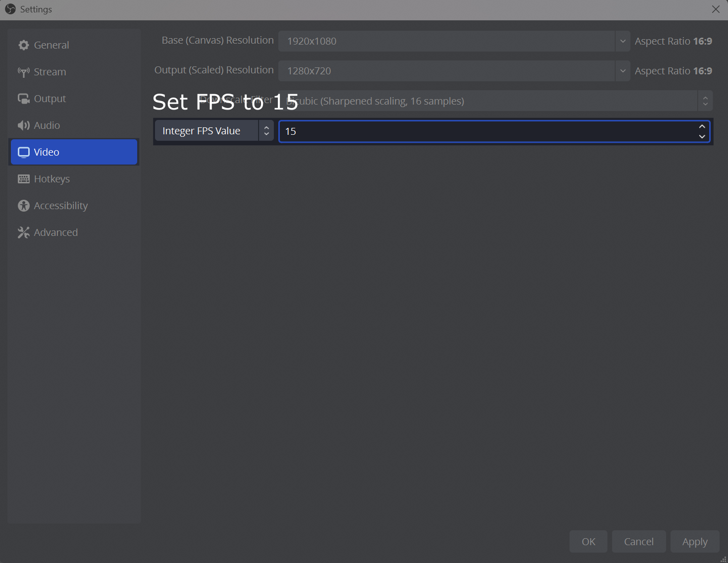
Task: Click the Video monitor icon
Action: (x=23, y=152)
